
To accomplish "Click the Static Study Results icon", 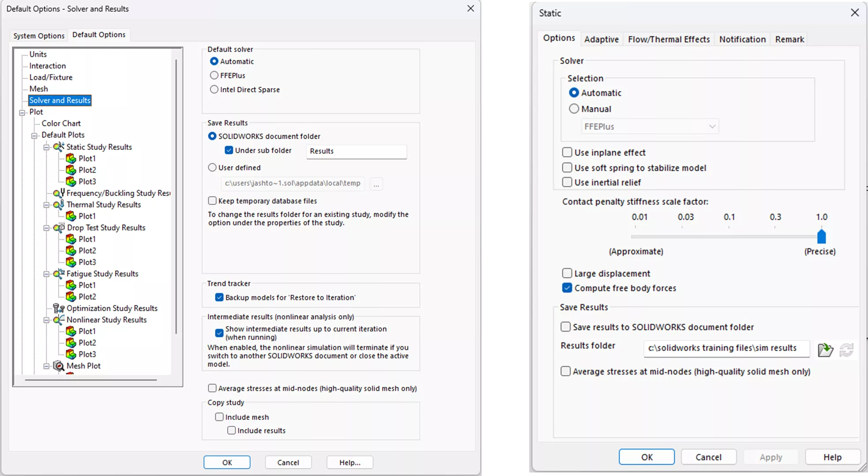I will point(59,147).
